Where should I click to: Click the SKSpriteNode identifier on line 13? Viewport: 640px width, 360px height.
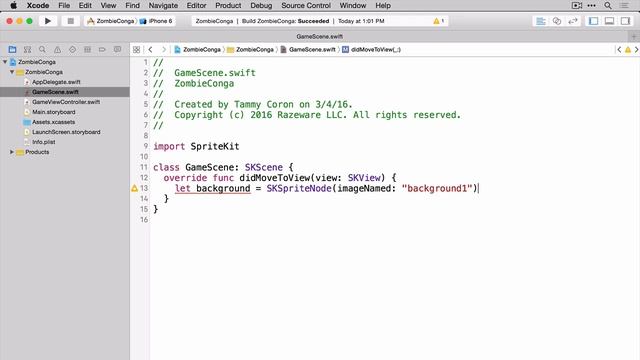tap(299, 188)
